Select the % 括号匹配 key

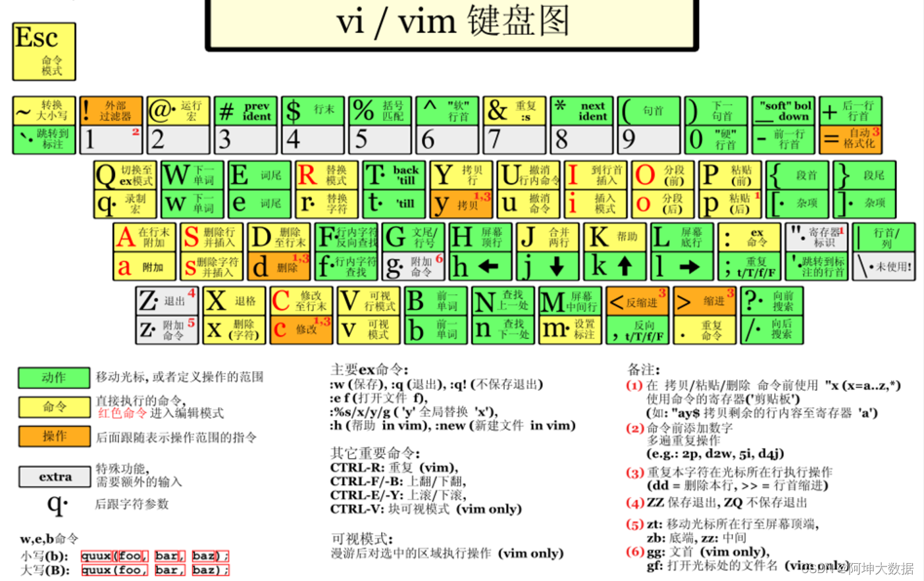pyautogui.click(x=380, y=111)
